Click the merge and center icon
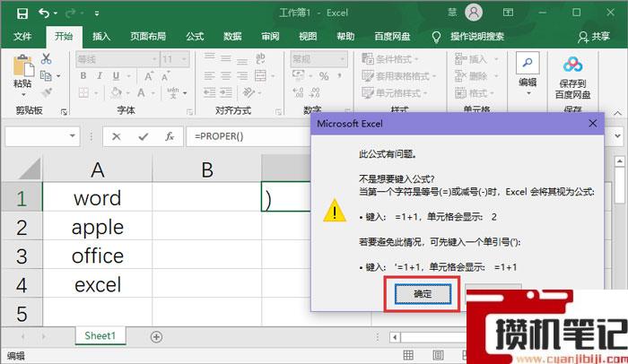 tap(260, 75)
